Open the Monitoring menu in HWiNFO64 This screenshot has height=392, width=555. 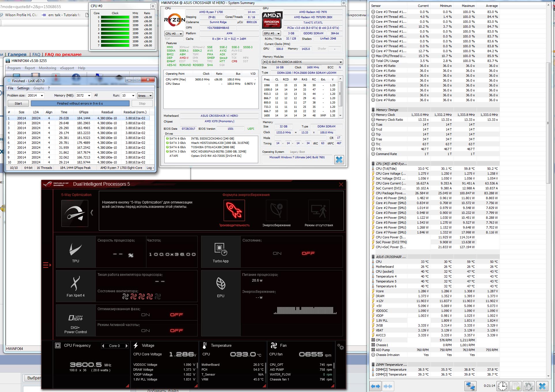click(x=48, y=68)
